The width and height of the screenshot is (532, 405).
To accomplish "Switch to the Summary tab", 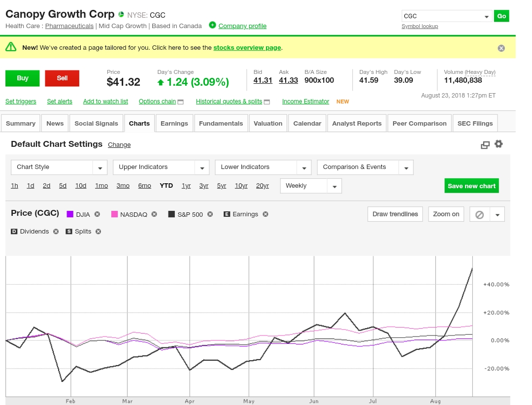I will click(21, 123).
